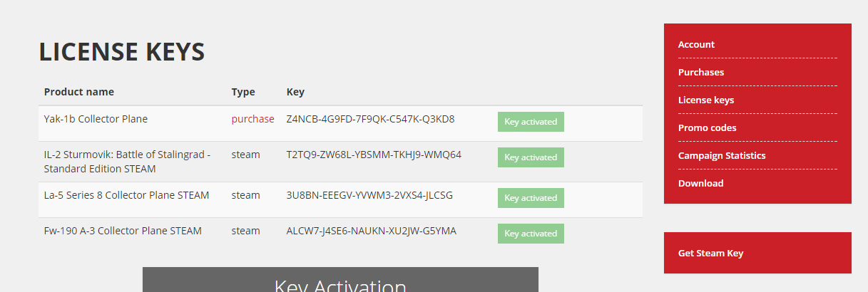Open the Download link in sidebar
Image resolution: width=868 pixels, height=292 pixels.
pyautogui.click(x=700, y=183)
